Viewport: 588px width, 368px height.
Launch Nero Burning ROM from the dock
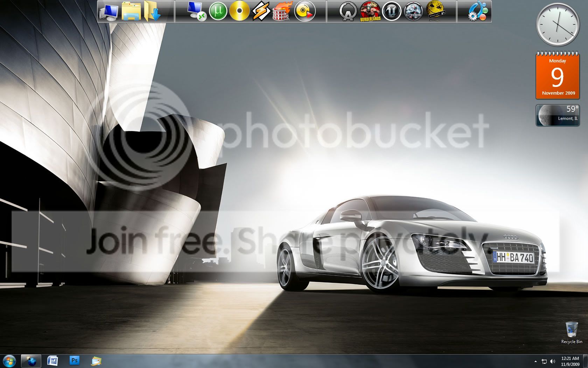282,11
